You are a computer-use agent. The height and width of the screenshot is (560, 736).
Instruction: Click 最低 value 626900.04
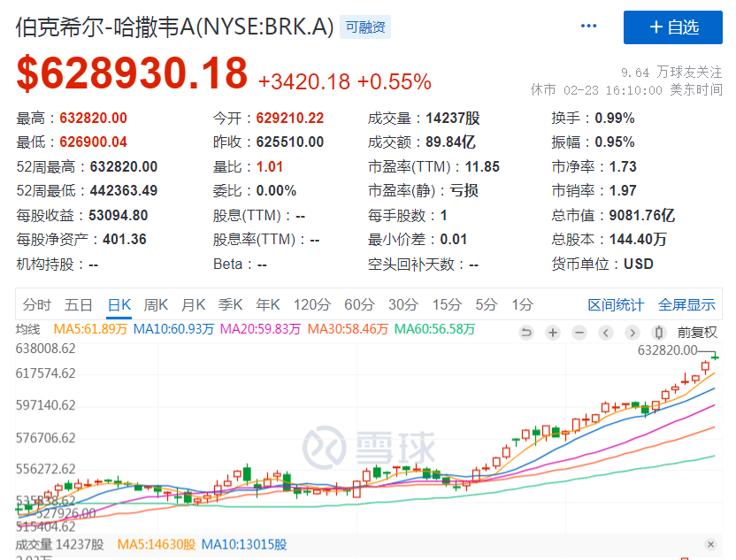94,142
